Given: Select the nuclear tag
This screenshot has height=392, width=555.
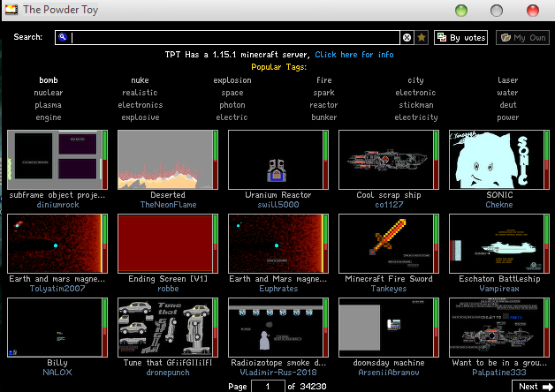Looking at the screenshot, I should click(49, 93).
